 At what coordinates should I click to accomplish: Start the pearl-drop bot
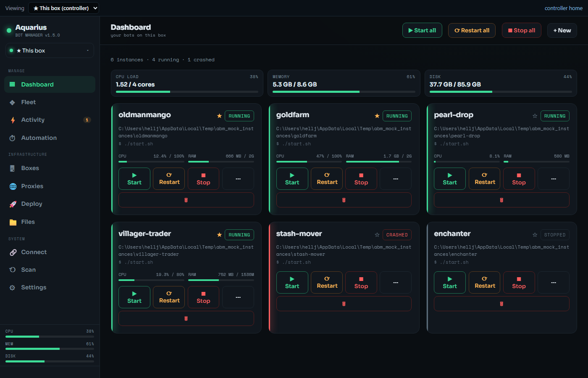click(450, 179)
